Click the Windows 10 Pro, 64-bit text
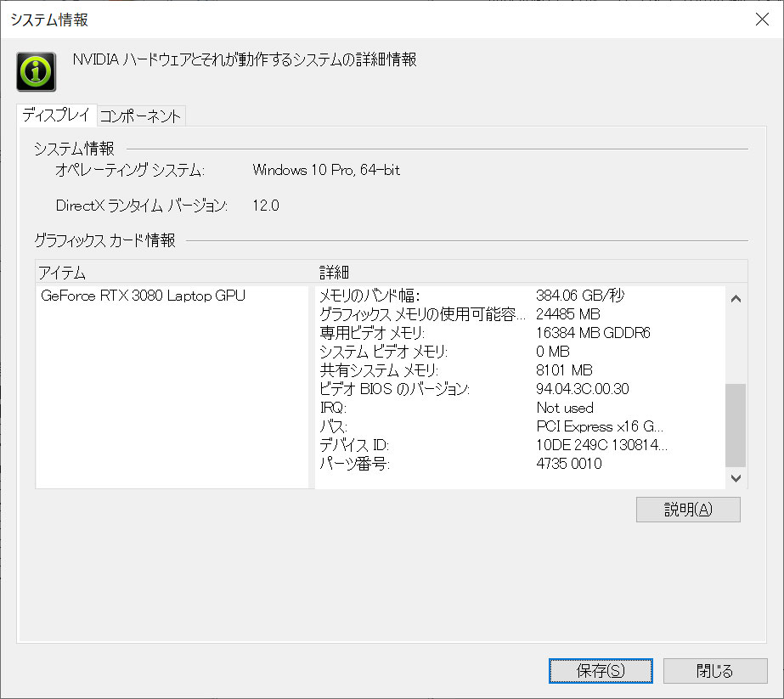Viewport: 784px width, 699px height. tap(326, 170)
